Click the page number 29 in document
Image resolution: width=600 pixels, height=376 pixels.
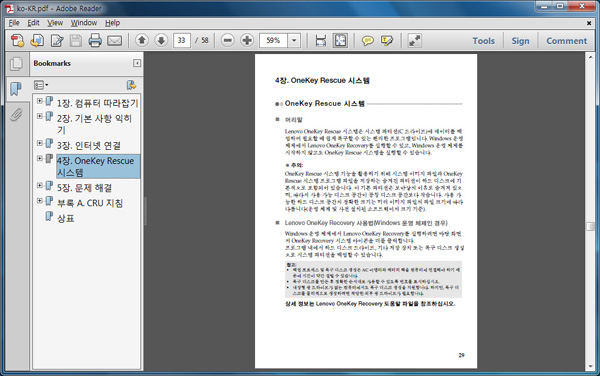(461, 355)
